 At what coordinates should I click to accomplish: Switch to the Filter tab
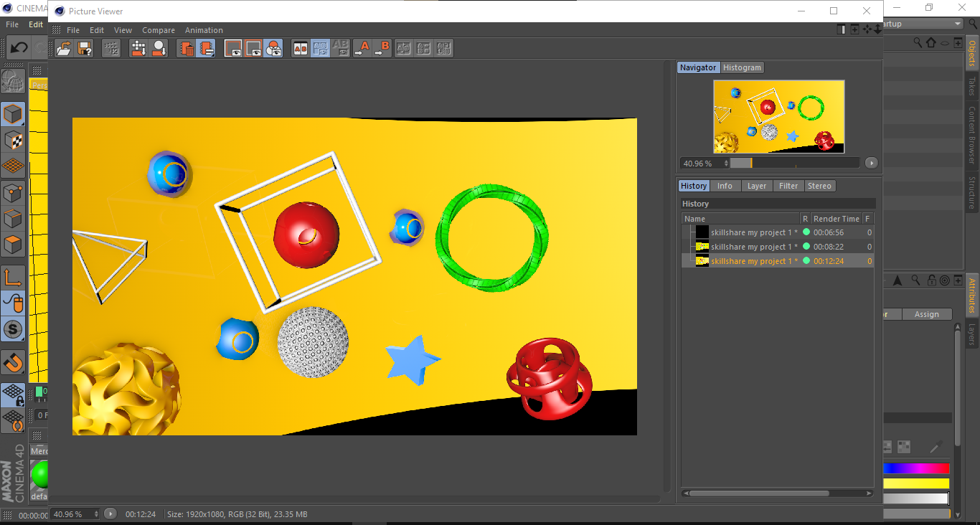pos(788,186)
